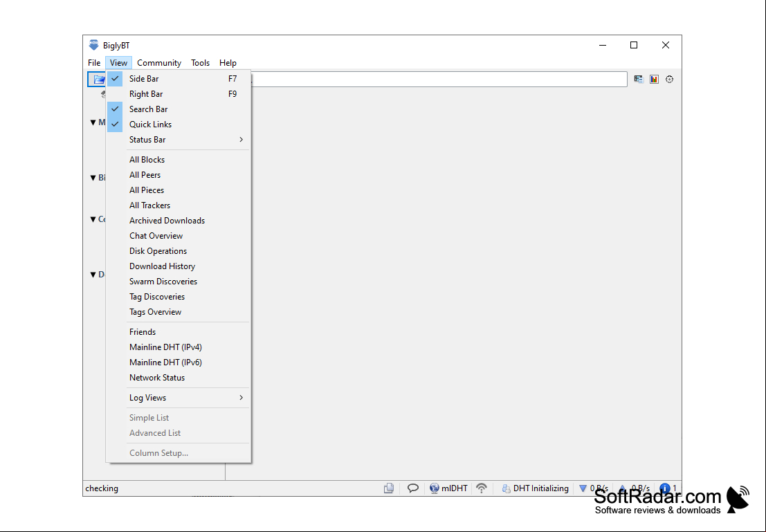
Task: Select Mainline DHT (IPv4)
Action: (179, 347)
